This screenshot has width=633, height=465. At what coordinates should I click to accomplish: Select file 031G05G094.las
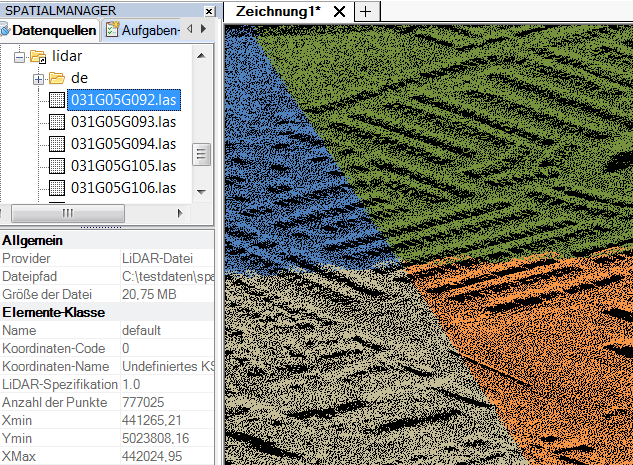coord(124,144)
